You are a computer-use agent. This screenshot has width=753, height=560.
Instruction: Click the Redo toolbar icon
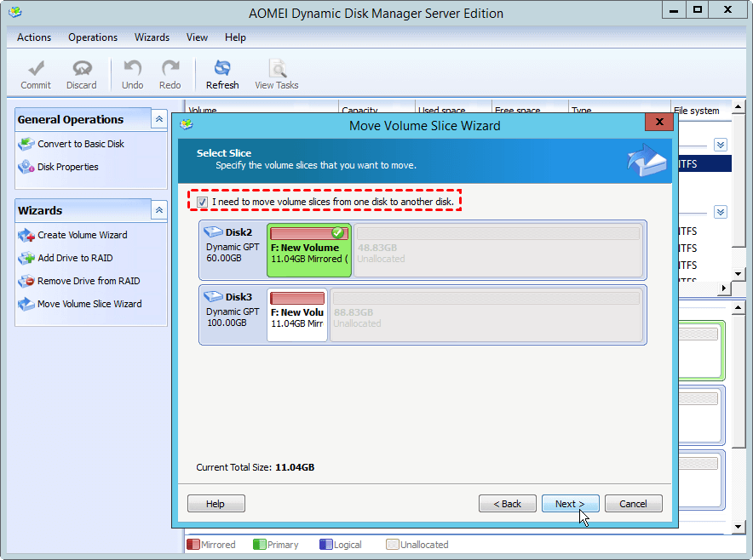(x=170, y=69)
